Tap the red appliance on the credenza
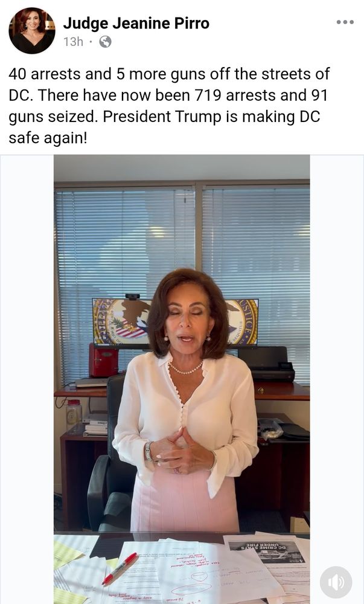 [103, 360]
